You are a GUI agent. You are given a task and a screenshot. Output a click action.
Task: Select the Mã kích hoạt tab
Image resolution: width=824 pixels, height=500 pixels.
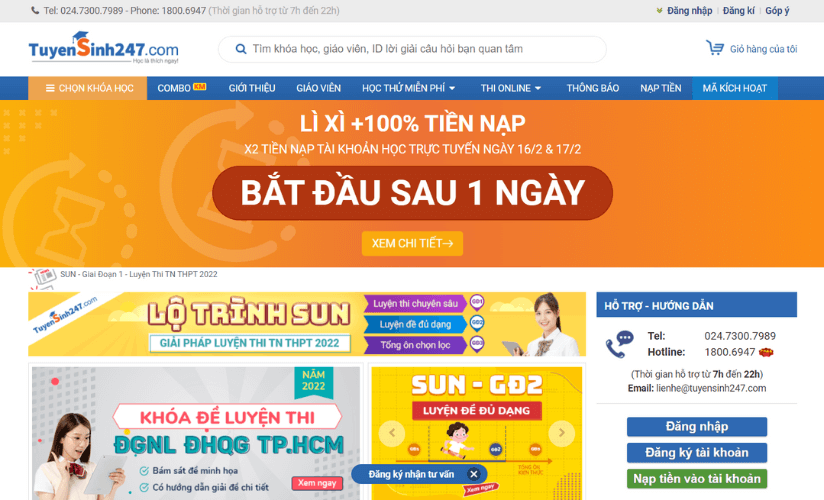click(735, 88)
